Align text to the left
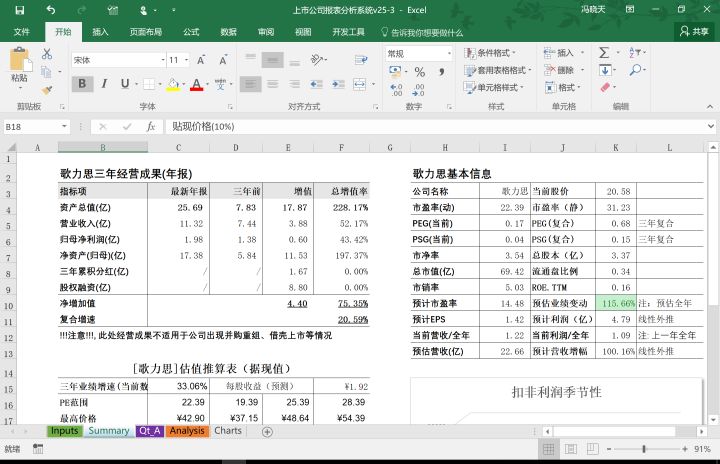The image size is (720, 464). 250,84
